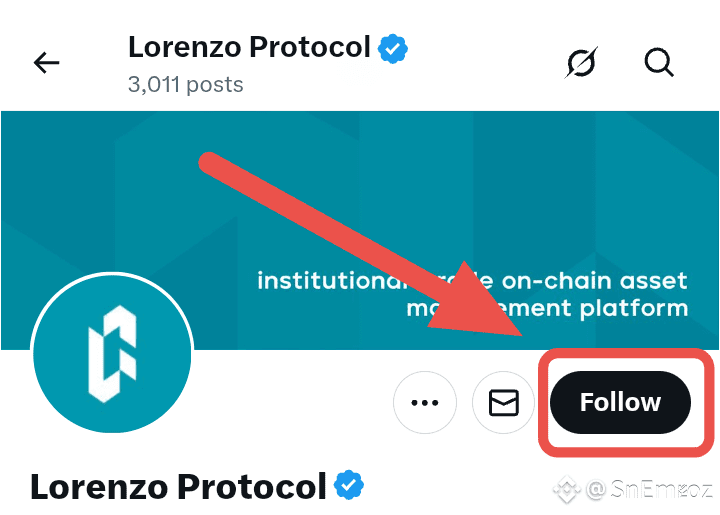720x515 pixels.
Task: Click the "Lorenzo Protocol" title in top bar
Action: pos(248,47)
